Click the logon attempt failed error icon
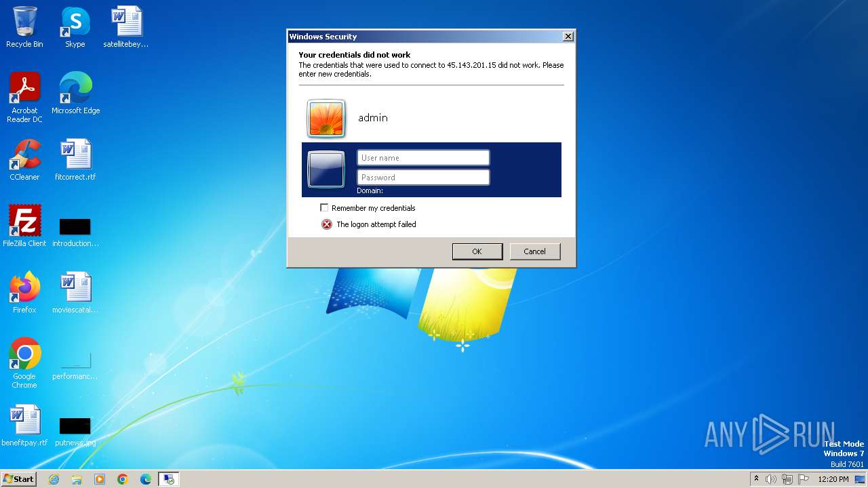Image resolution: width=868 pixels, height=488 pixels. pos(327,224)
